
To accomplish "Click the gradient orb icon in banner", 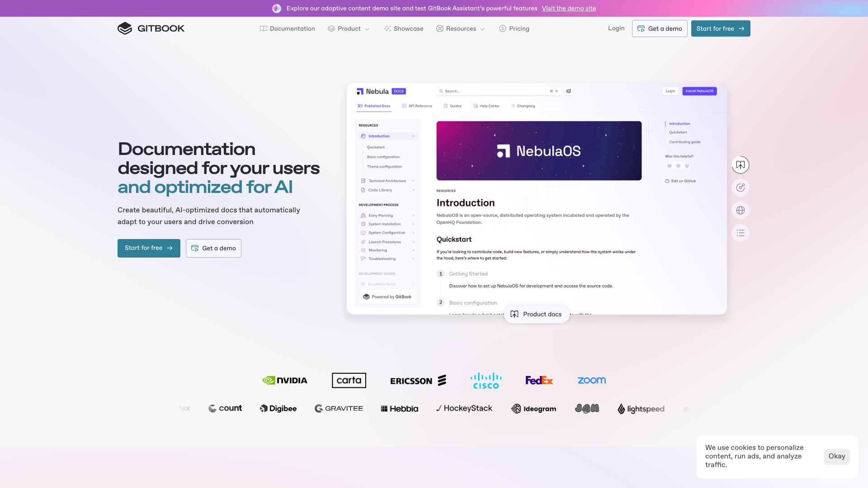I will tap(277, 9).
